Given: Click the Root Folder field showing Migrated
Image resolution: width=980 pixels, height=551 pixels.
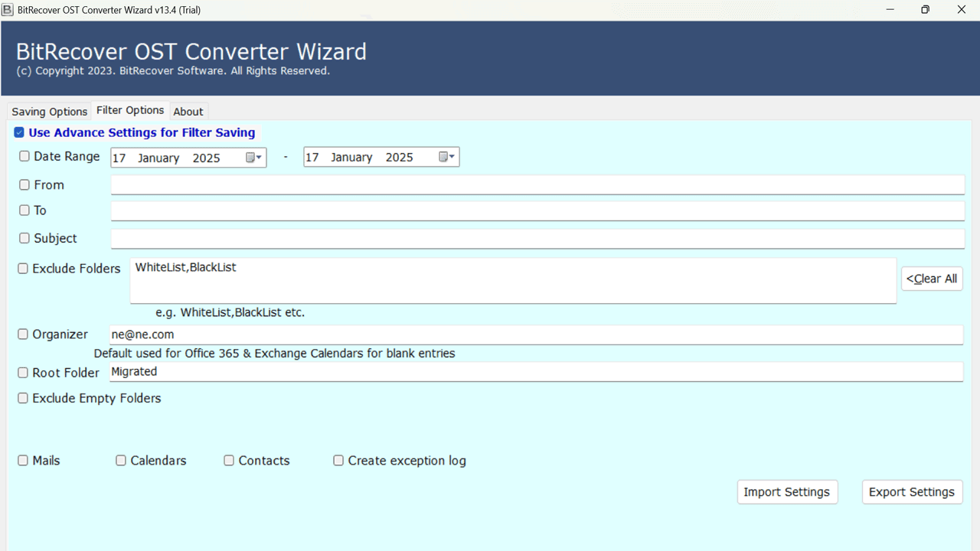Looking at the screenshot, I should pos(536,371).
